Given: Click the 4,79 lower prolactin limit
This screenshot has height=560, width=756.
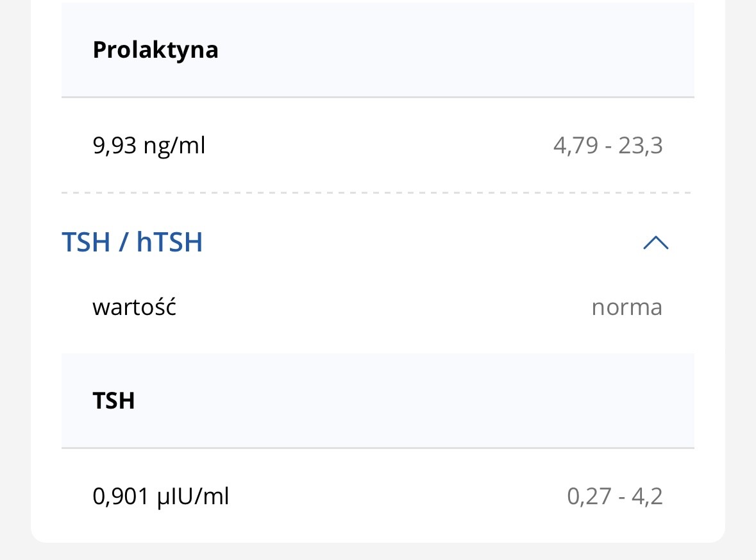Looking at the screenshot, I should click(575, 146).
